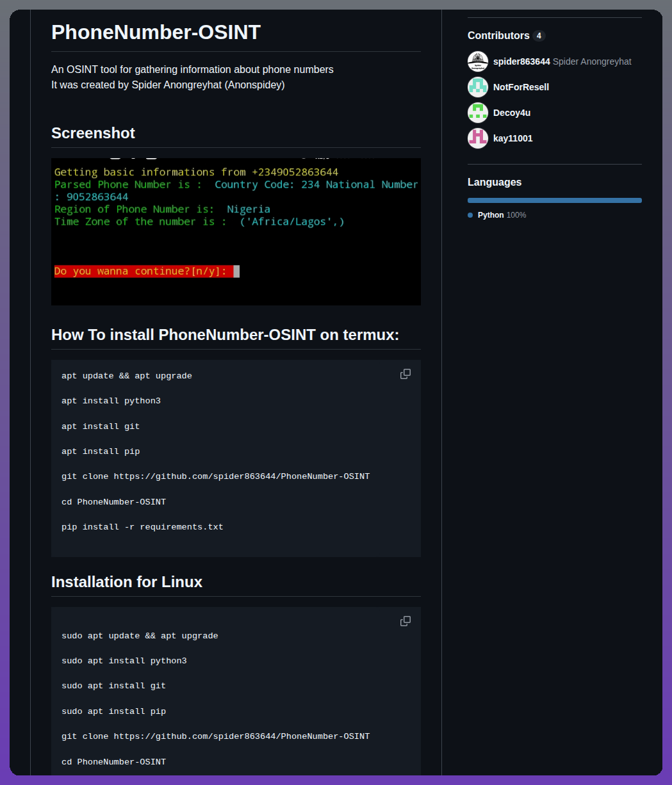Click 'pip install -r requirements.txt' line
This screenshot has width=672, height=785.
(142, 527)
